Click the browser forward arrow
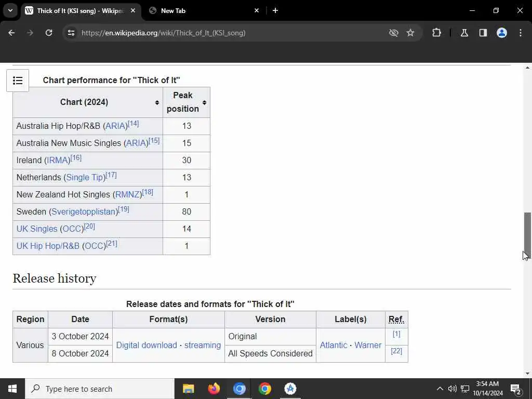This screenshot has height=399, width=532. pyautogui.click(x=30, y=33)
